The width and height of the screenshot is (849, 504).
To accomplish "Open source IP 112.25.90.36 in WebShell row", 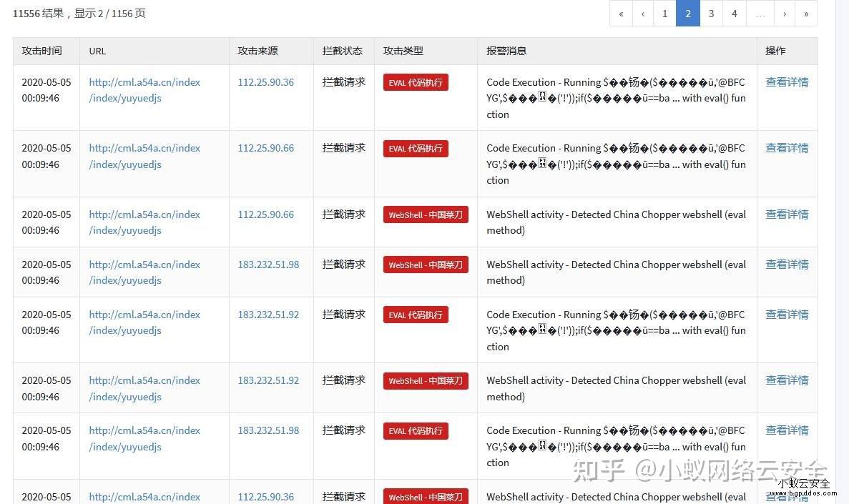I will [x=266, y=496].
